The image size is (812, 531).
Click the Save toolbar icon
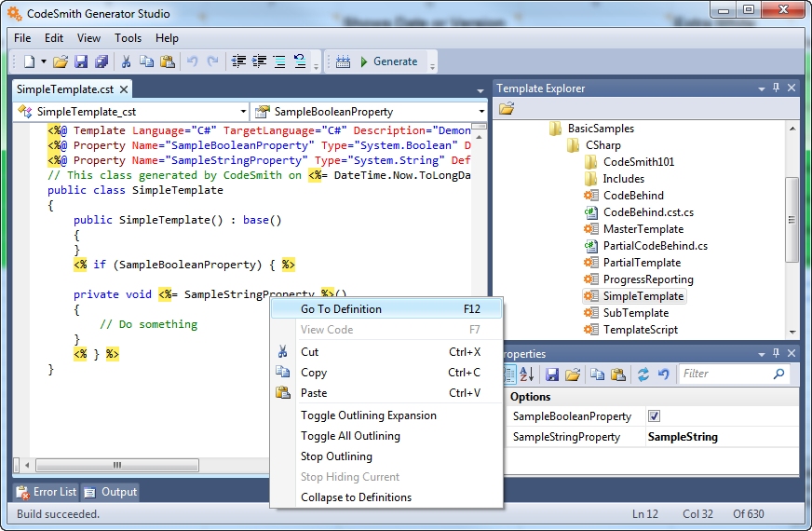81,61
